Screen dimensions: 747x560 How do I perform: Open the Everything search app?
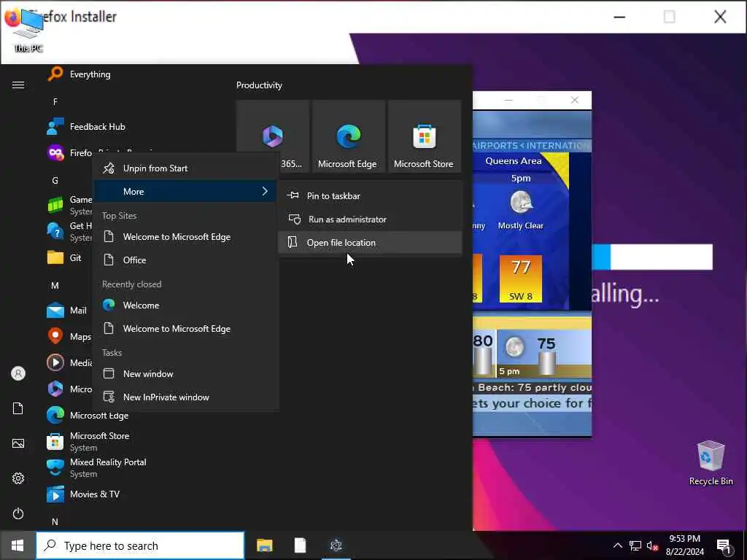(79, 74)
